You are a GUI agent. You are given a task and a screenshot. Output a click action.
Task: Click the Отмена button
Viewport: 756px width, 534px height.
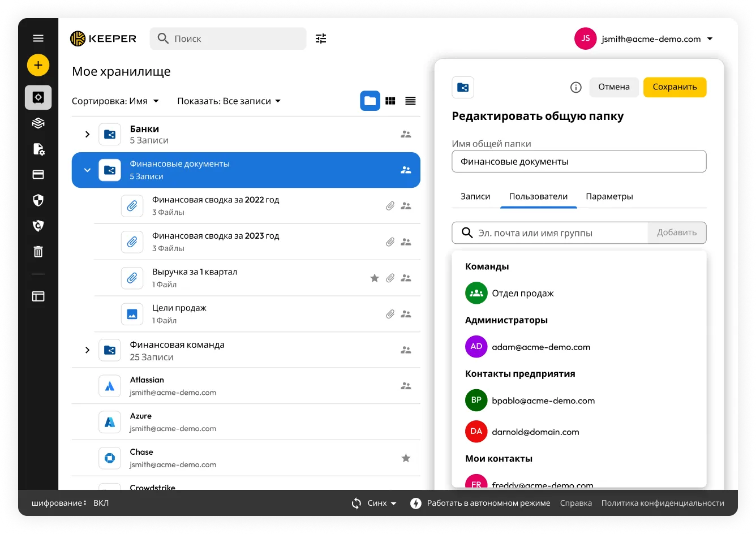click(x=614, y=87)
